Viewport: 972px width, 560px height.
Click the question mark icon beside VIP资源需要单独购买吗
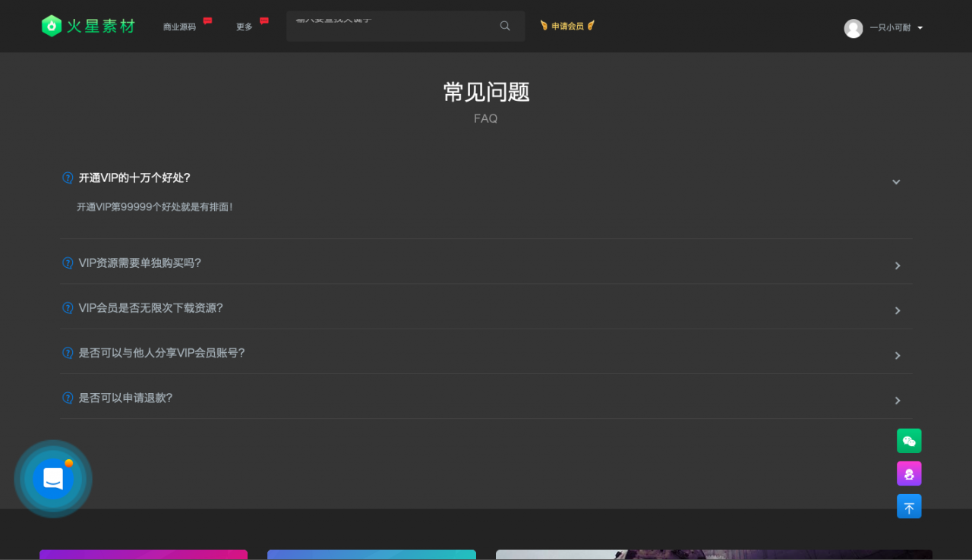click(x=67, y=263)
